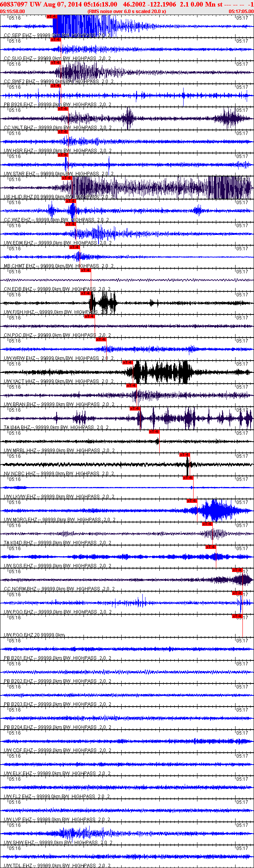Click the 'RMS noise over 6.0 s' note

click(x=127, y=12)
